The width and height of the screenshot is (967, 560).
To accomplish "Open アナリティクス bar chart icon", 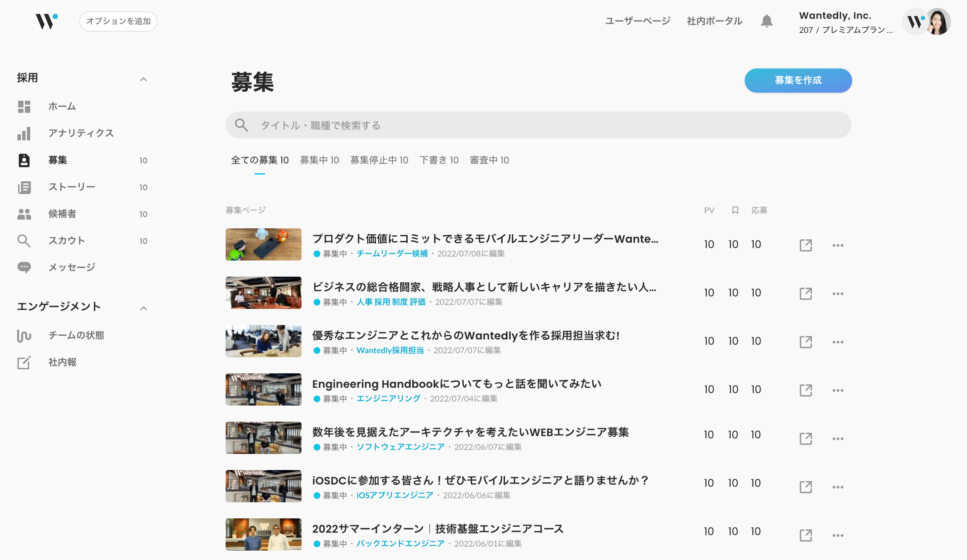I will click(24, 134).
